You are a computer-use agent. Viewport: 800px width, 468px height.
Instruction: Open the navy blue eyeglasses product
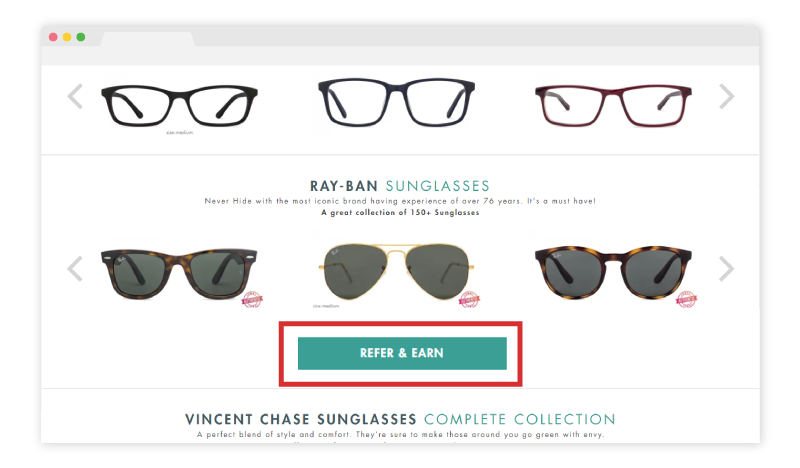point(396,102)
